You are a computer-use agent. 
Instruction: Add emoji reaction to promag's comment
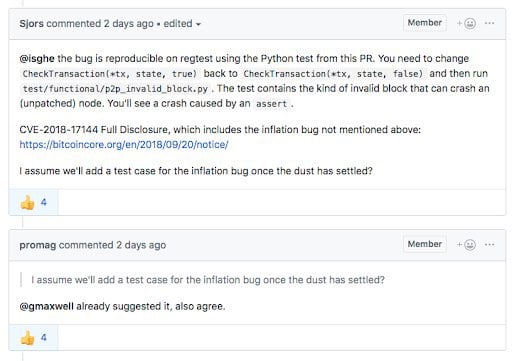[466, 245]
